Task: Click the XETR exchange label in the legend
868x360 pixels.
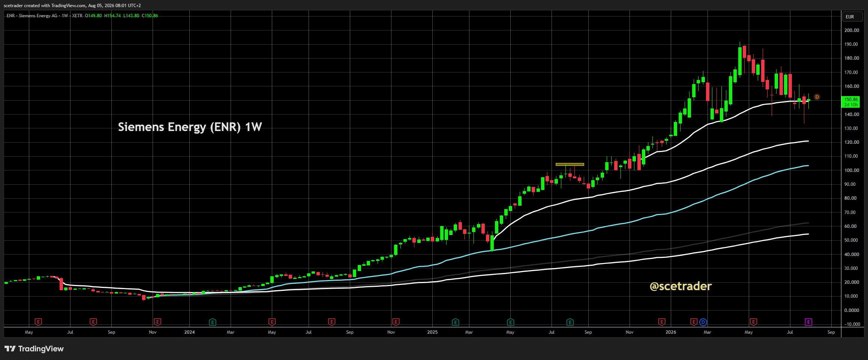Action: tap(77, 16)
